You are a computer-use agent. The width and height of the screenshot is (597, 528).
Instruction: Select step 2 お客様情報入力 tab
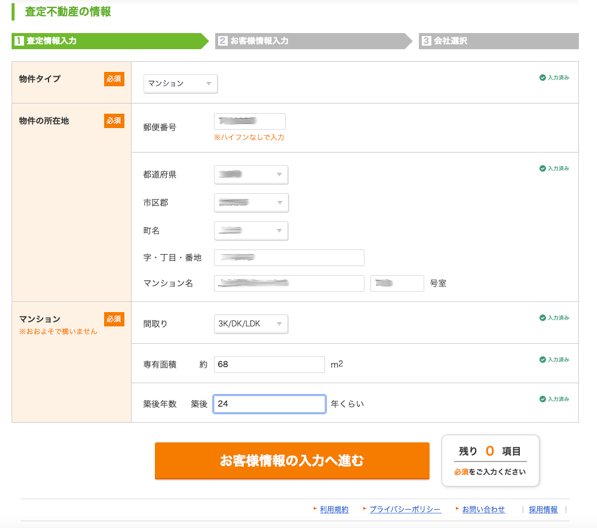(313, 41)
